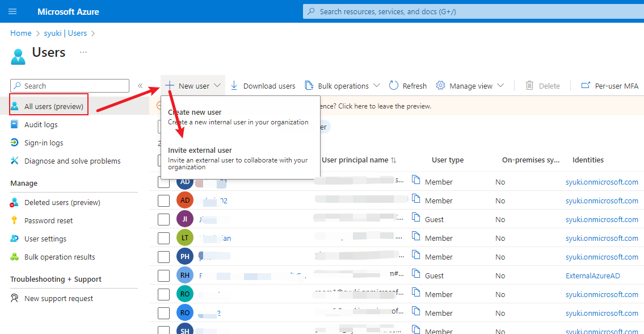
Task: Copy principal name in JI row
Action: pos(416,218)
